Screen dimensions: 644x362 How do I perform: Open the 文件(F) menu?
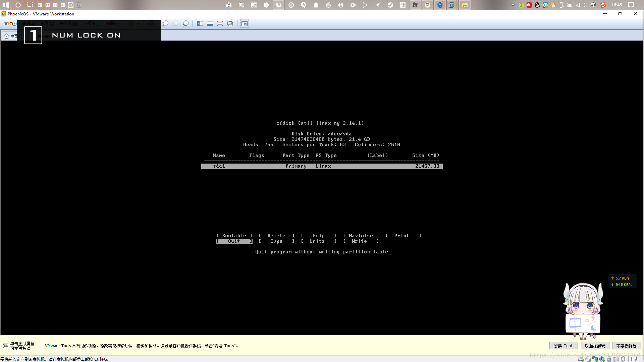(x=10, y=23)
